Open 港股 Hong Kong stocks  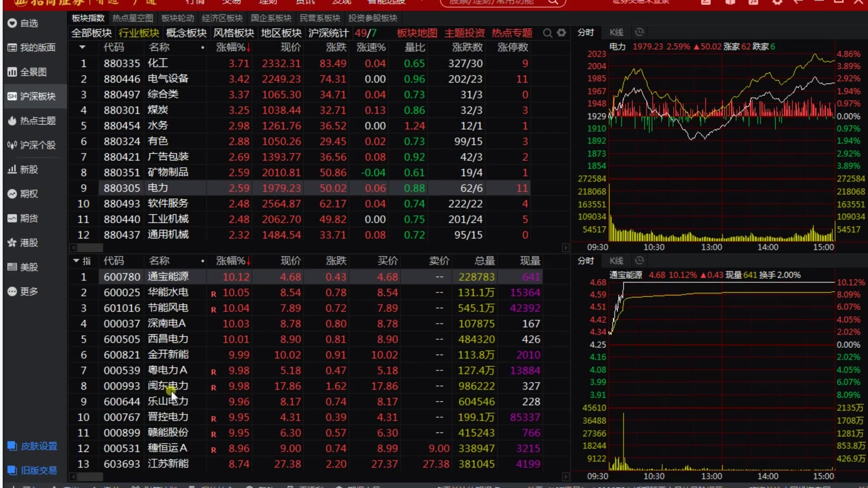point(23,243)
